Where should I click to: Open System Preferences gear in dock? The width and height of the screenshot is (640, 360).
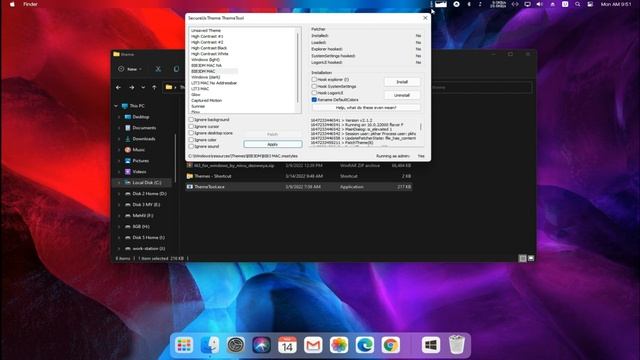pyautogui.click(x=236, y=345)
